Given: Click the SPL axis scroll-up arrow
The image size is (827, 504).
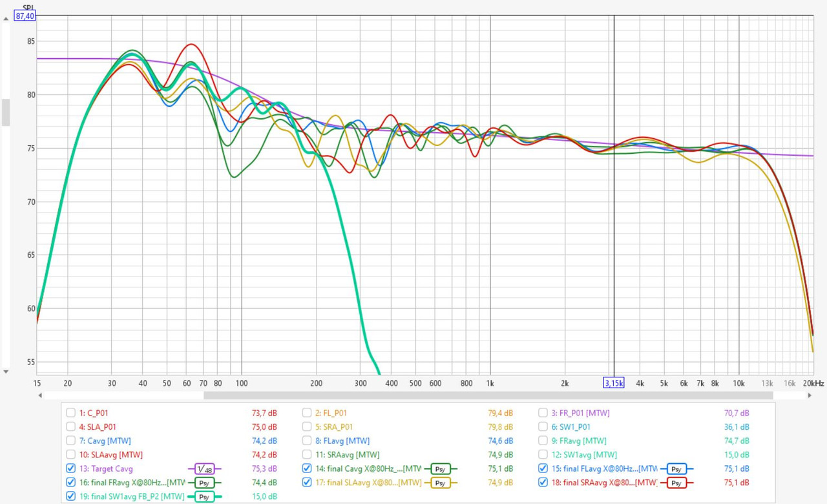Looking at the screenshot, I should point(6,18).
